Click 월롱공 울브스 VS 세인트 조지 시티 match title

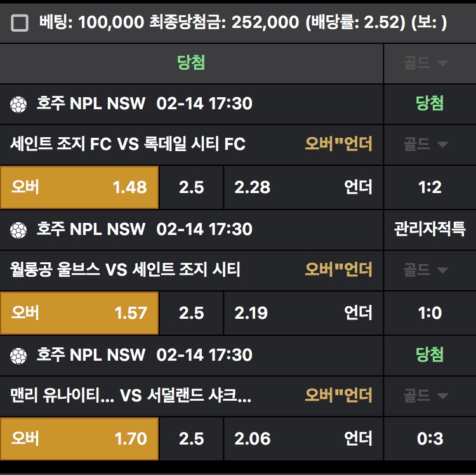tap(126, 270)
